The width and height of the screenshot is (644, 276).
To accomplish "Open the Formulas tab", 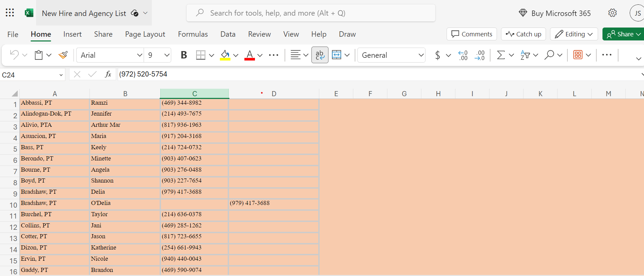I will pyautogui.click(x=193, y=34).
